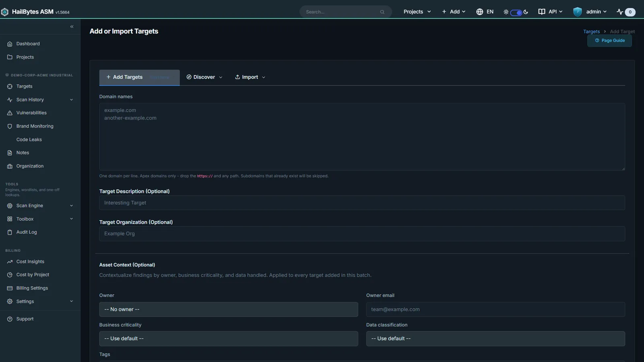
Task: Open the Cost Insights page link
Action: point(30,261)
